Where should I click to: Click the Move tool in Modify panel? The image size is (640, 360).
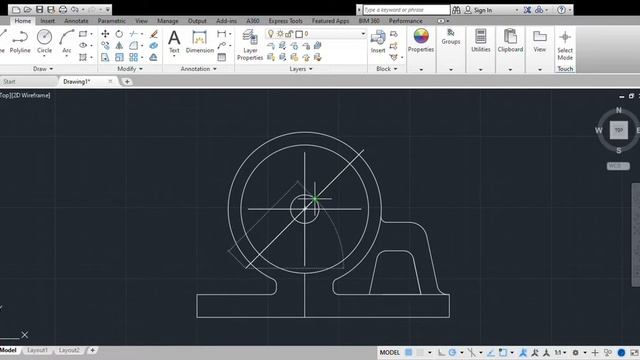pyautogui.click(x=105, y=34)
